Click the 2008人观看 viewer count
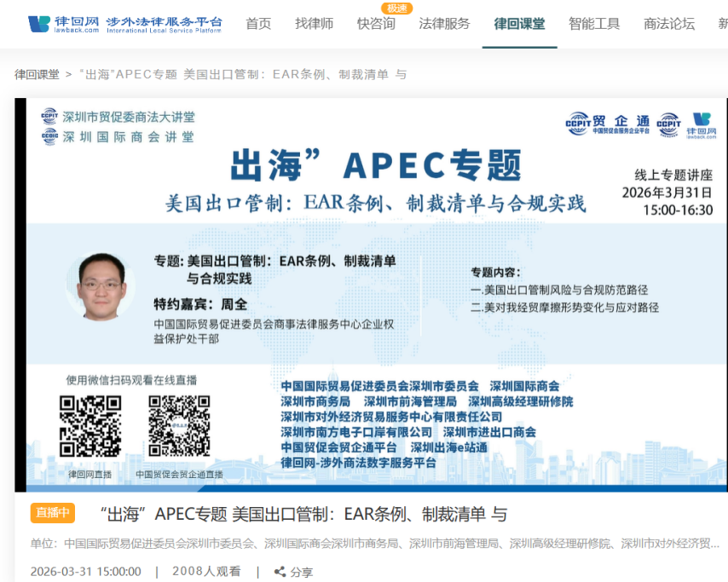Image resolution: width=728 pixels, height=582 pixels. [x=206, y=572]
